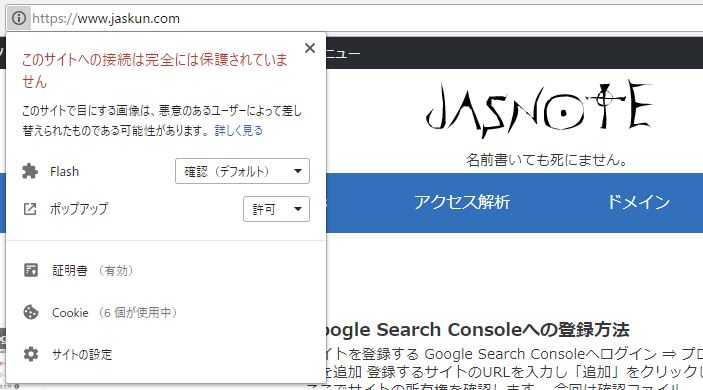This screenshot has width=703, height=390.
Task: Open Cookie (6 個が使用中) entry
Action: [x=114, y=312]
